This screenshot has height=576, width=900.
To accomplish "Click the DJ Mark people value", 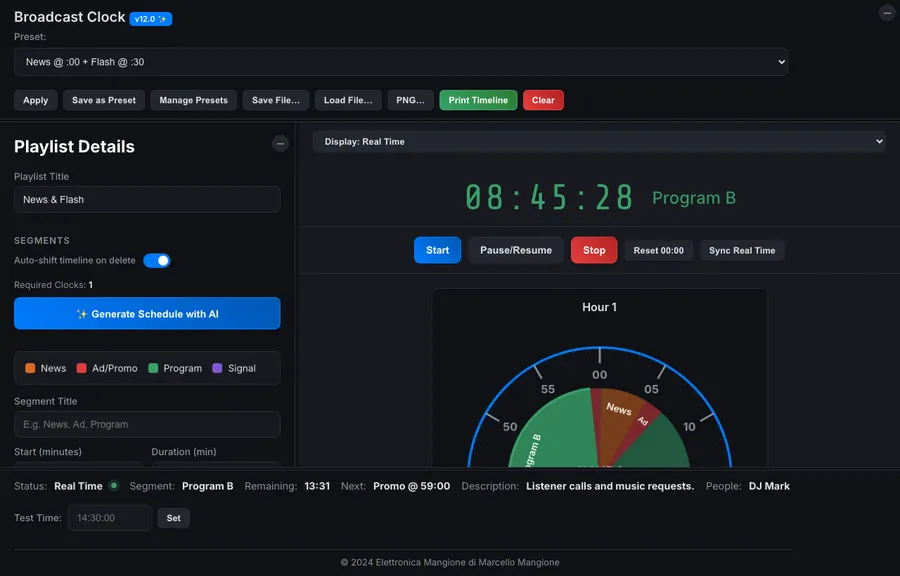I will (x=769, y=486).
